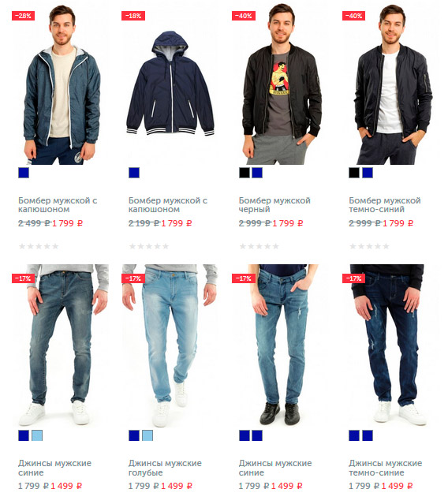Click light blue jeans product photo

point(170,345)
